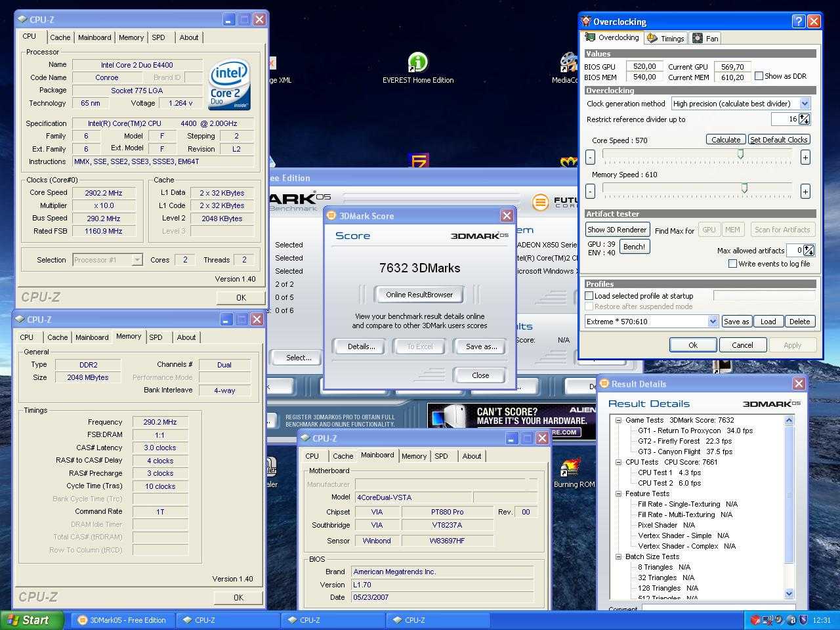Click the 3DMark Score window title icon
Viewport: 840px width, 630px height.
[x=331, y=216]
